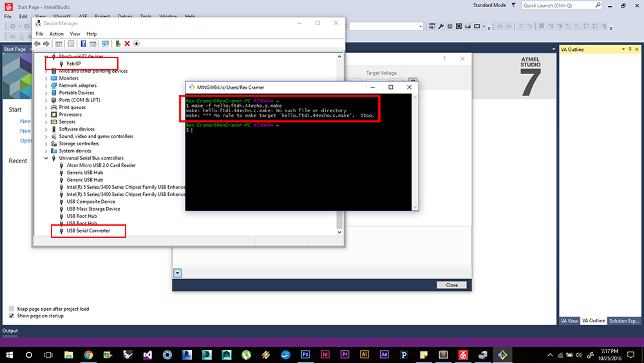Expand the Ports (COM & LPT) node
Screen dimensions: 644x363
pos(46,100)
